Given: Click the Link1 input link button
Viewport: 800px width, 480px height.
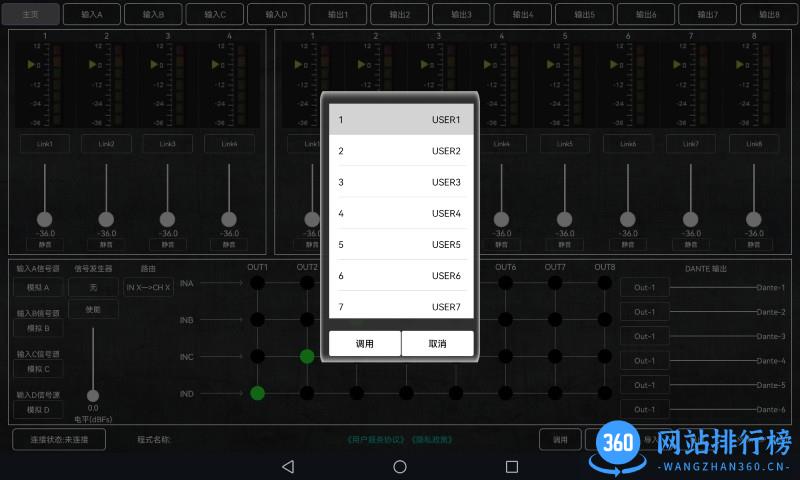Looking at the screenshot, I should 45,144.
